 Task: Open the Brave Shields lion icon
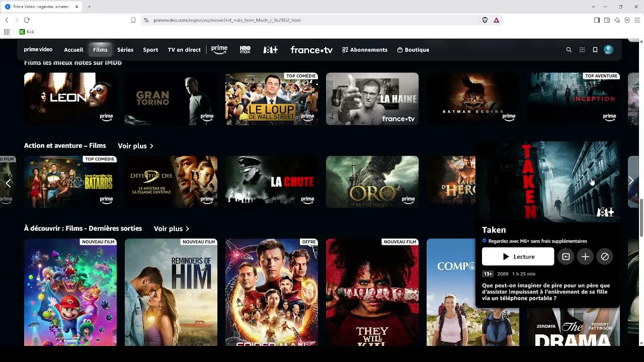pyautogui.click(x=485, y=20)
